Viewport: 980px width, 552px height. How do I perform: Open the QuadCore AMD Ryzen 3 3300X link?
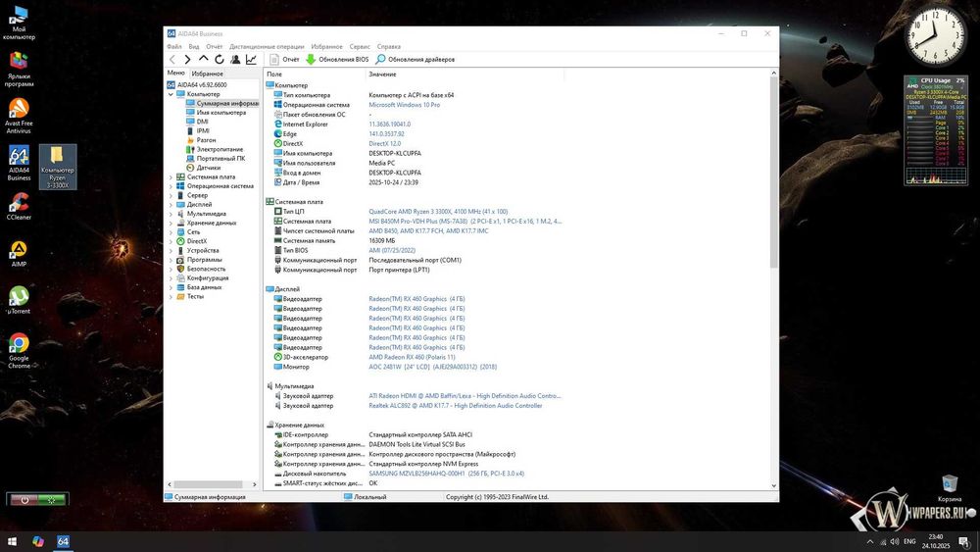coord(438,212)
